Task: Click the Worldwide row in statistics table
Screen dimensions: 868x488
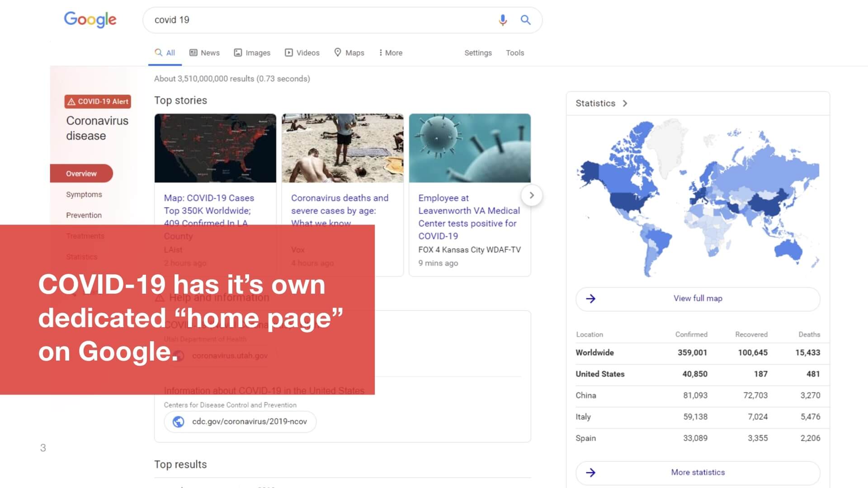Action: 698,353
